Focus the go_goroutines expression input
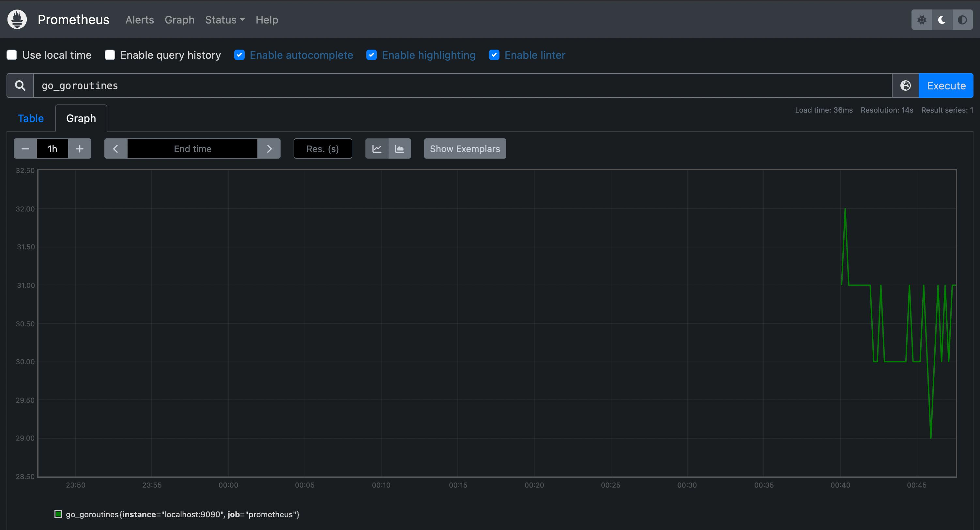 pos(463,86)
